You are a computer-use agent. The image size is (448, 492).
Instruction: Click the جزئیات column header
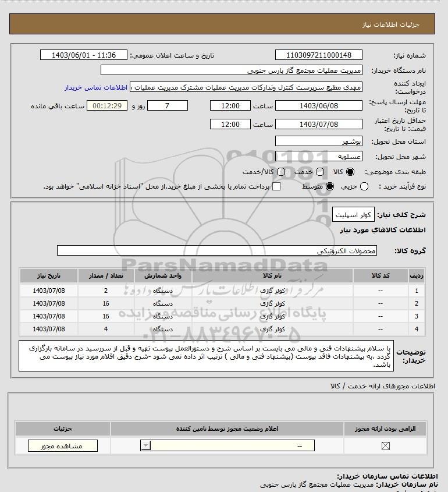coord(63,429)
